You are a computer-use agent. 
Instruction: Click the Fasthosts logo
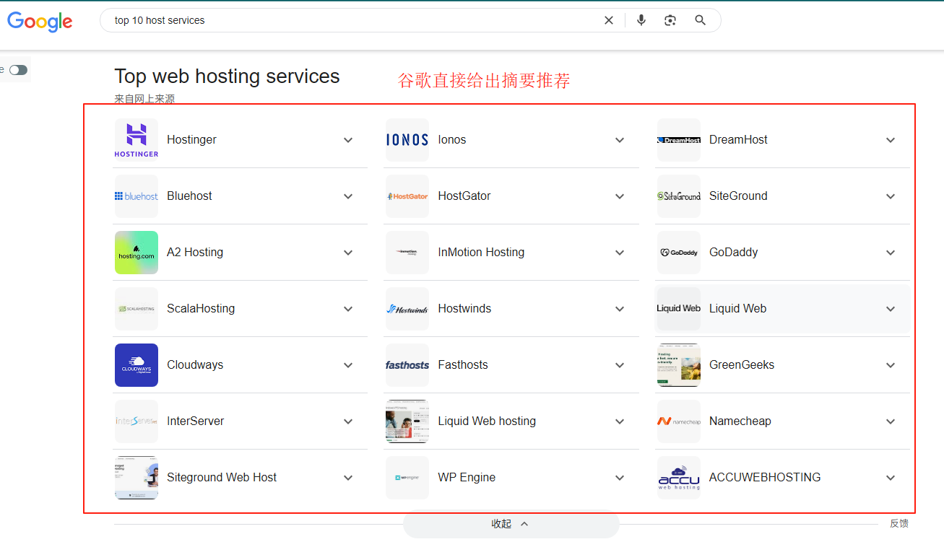point(407,364)
